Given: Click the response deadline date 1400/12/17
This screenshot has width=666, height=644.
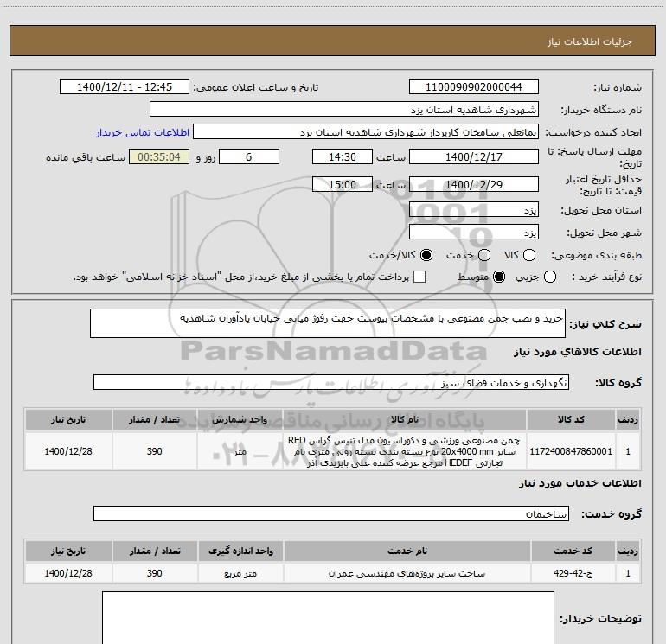Looking at the screenshot, I should tap(474, 156).
